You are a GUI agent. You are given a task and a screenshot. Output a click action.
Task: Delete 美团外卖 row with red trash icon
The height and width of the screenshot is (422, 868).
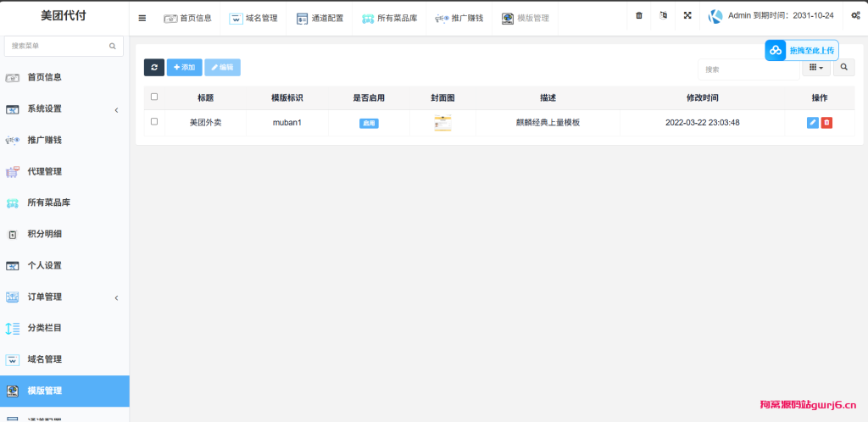pyautogui.click(x=826, y=123)
